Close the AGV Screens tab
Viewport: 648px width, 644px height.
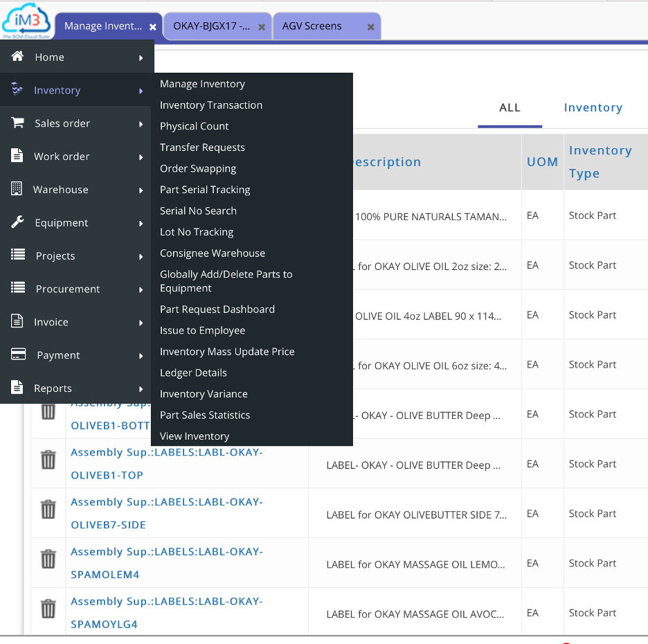point(370,27)
